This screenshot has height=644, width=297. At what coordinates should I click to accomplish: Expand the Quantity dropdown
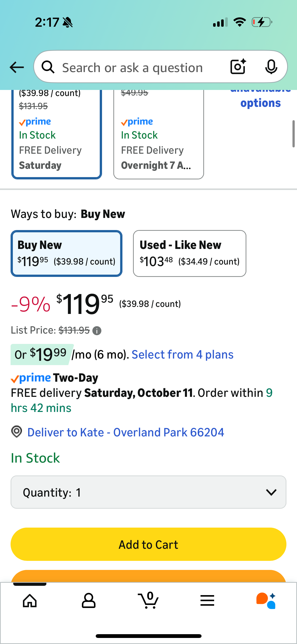click(148, 492)
